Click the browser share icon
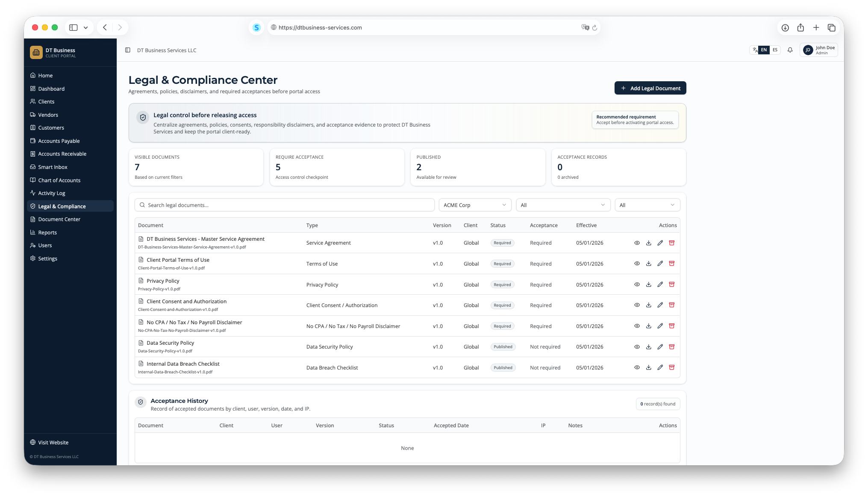 [800, 27]
